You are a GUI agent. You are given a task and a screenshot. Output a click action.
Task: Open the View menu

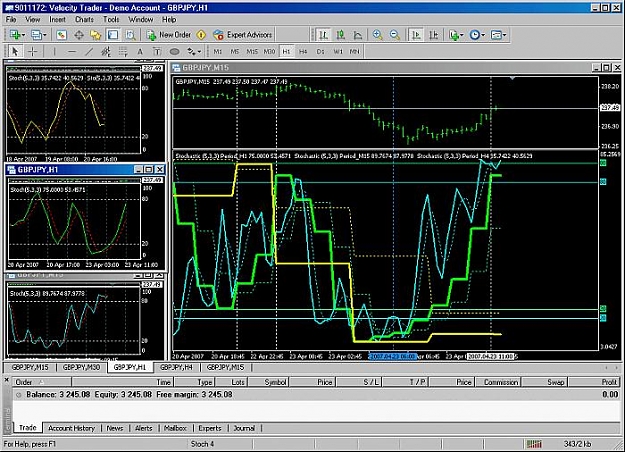33,19
